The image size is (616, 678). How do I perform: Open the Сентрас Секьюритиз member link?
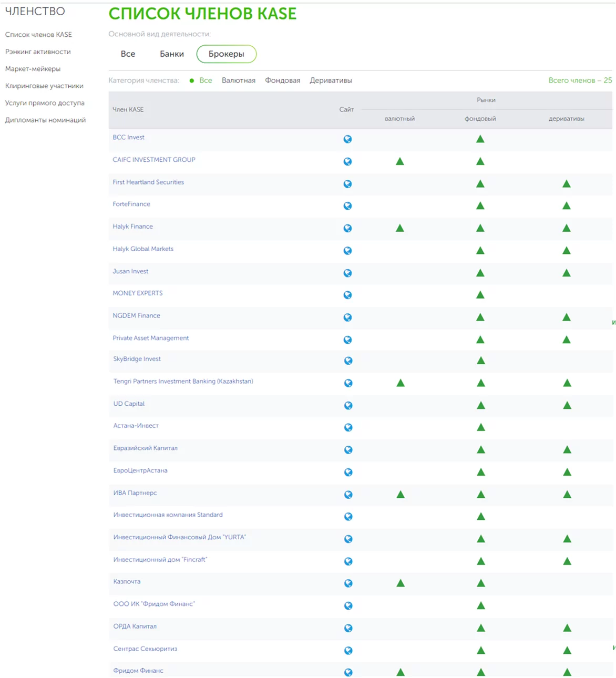click(x=145, y=649)
